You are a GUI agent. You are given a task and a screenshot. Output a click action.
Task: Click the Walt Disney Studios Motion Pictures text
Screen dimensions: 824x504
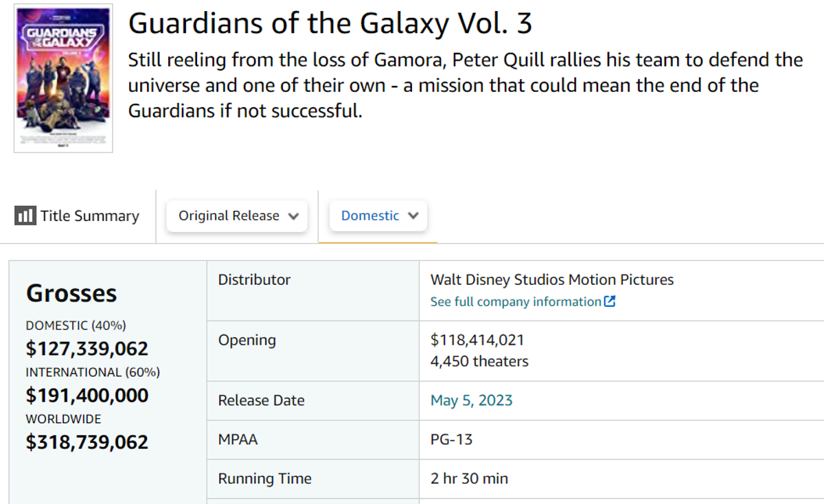tap(552, 279)
